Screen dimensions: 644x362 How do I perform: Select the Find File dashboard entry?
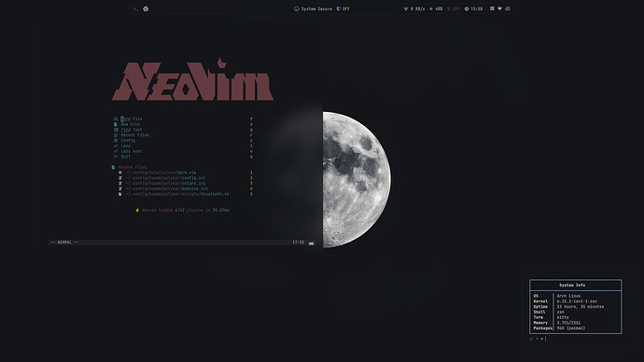click(x=132, y=118)
